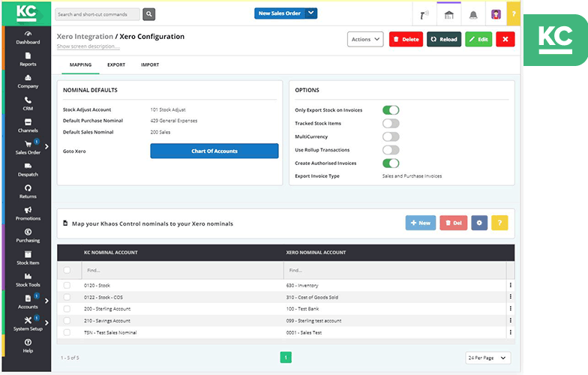Click KC Nominal Account Find field

tap(183, 270)
